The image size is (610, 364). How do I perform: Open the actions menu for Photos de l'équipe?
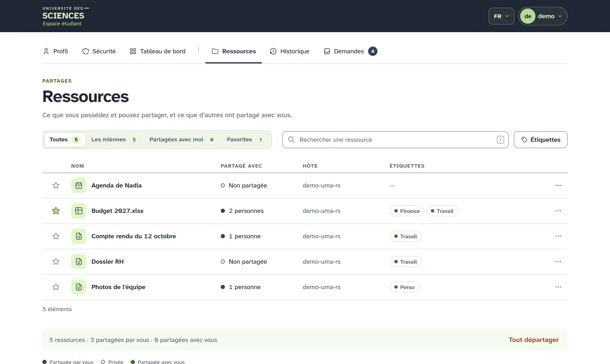[558, 287]
